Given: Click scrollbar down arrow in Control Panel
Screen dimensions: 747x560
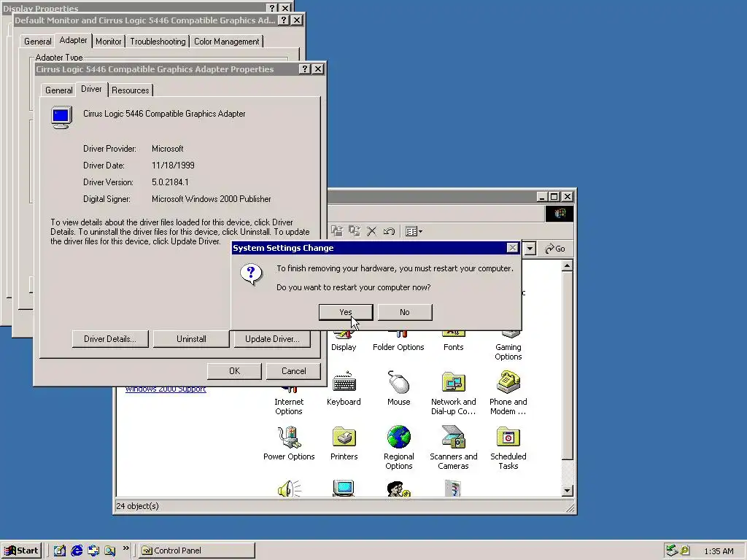Looking at the screenshot, I should pyautogui.click(x=567, y=491).
